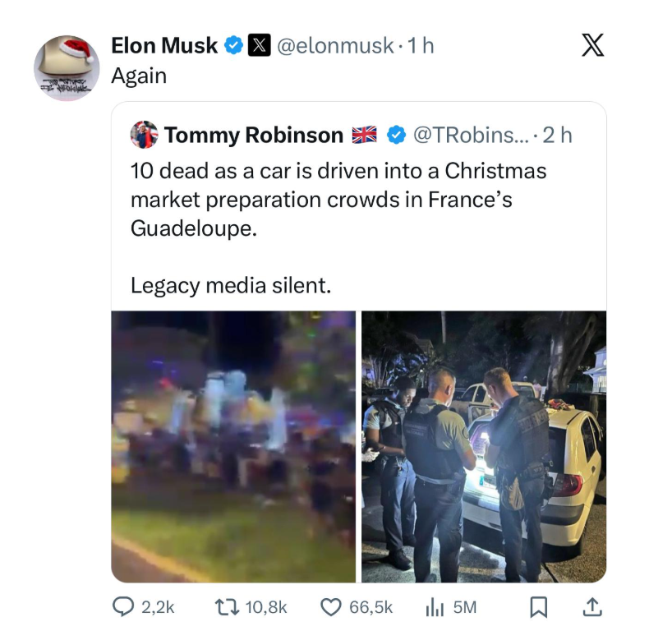The height and width of the screenshot is (640, 672).
Task: Bookmark this post
Action: (x=538, y=607)
